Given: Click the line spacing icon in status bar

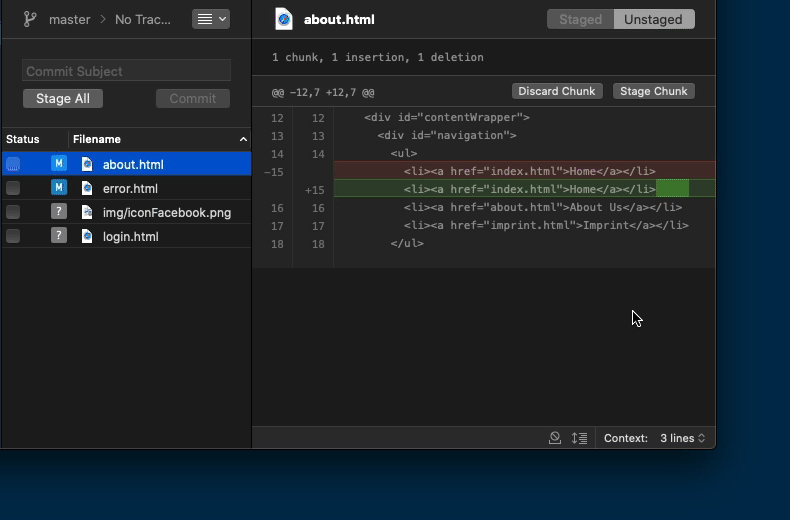Looking at the screenshot, I should (579, 438).
